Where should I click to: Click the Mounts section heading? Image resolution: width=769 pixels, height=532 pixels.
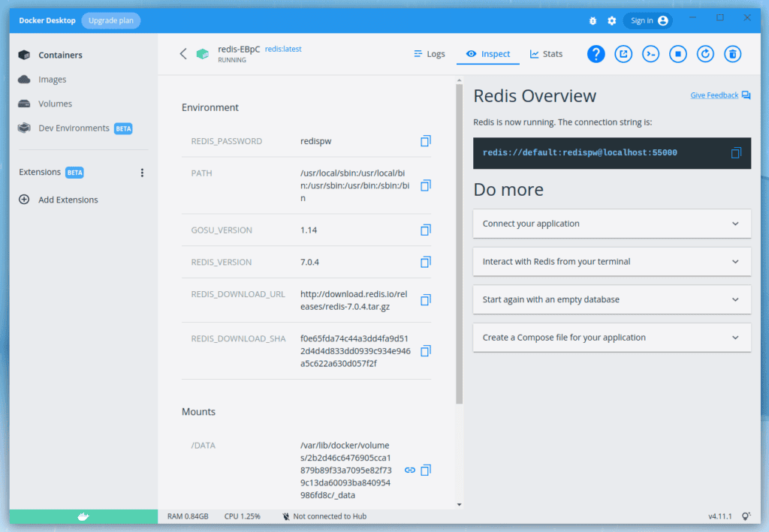click(x=198, y=411)
